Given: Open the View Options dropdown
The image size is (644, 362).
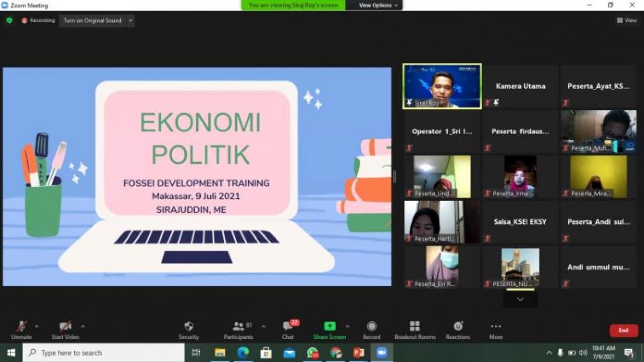Looking at the screenshot, I should coord(374,6).
